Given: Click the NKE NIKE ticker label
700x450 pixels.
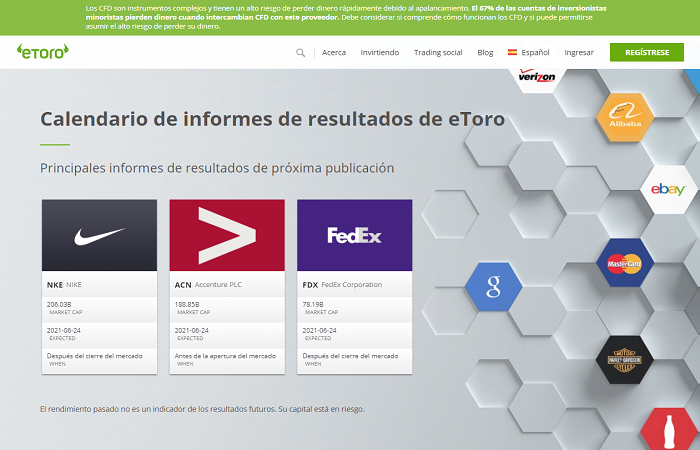Looking at the screenshot, I should click(x=64, y=285).
